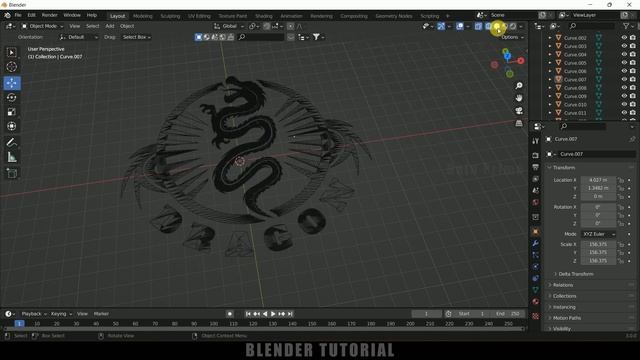The image size is (640, 360).
Task: Open the Render menu
Action: pyautogui.click(x=49, y=15)
